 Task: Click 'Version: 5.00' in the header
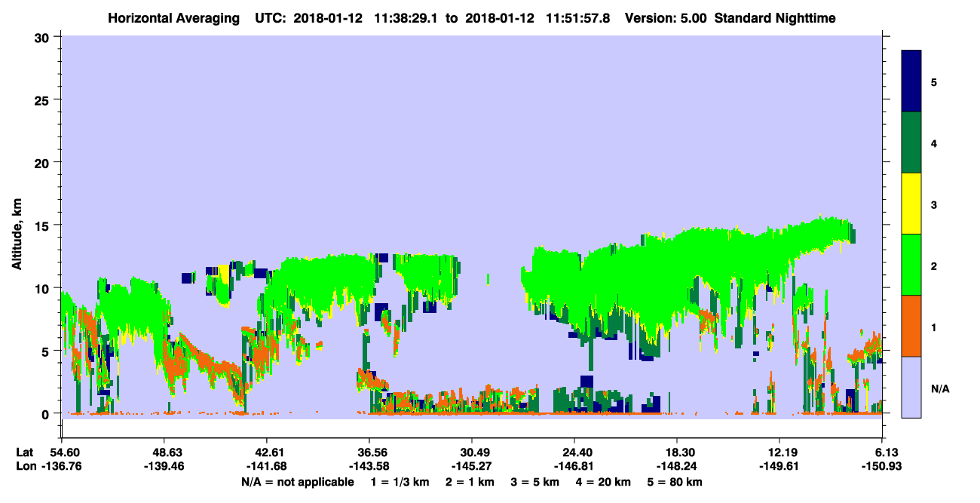coord(666,17)
